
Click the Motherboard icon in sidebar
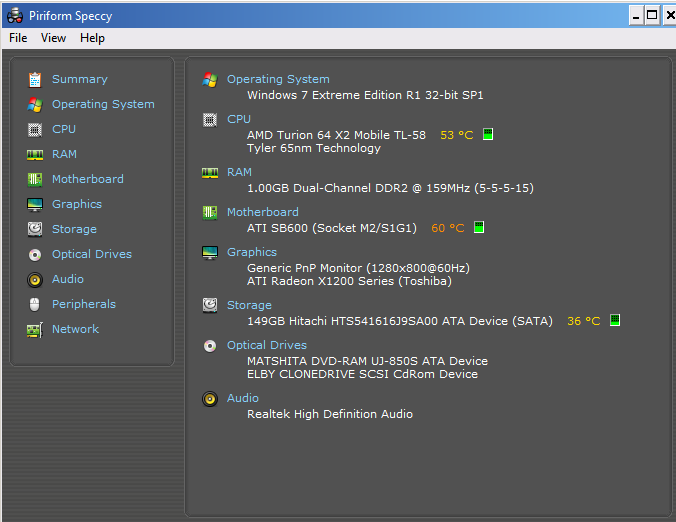click(35, 179)
